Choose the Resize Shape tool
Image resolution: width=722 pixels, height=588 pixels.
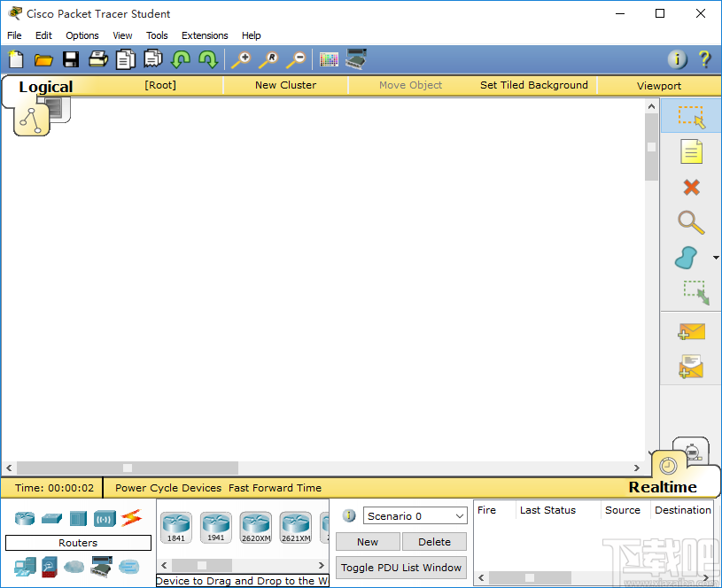695,293
